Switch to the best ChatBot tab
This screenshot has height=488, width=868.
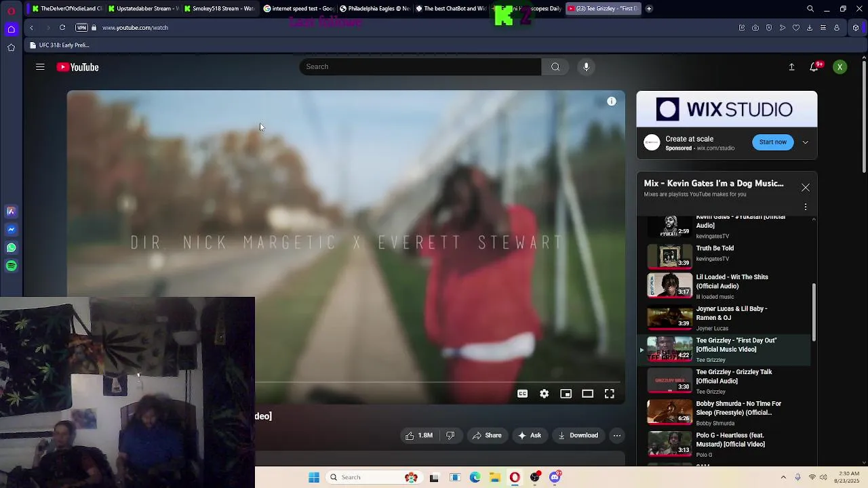(x=450, y=9)
